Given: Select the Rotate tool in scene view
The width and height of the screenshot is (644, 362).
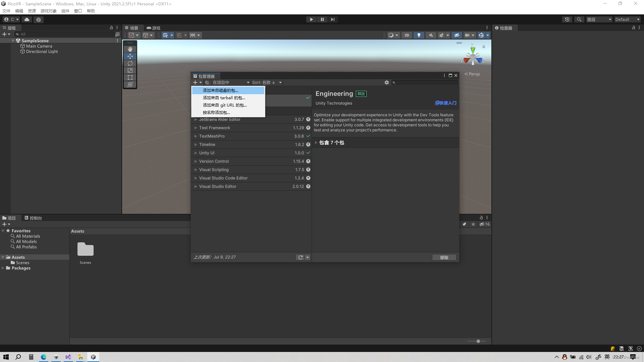Looking at the screenshot, I should (130, 63).
